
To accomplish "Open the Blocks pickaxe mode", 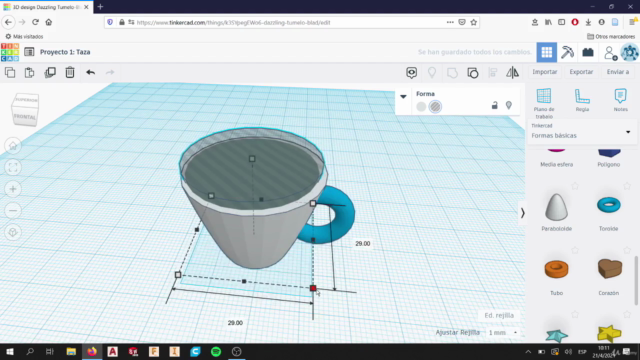I will tap(567, 52).
